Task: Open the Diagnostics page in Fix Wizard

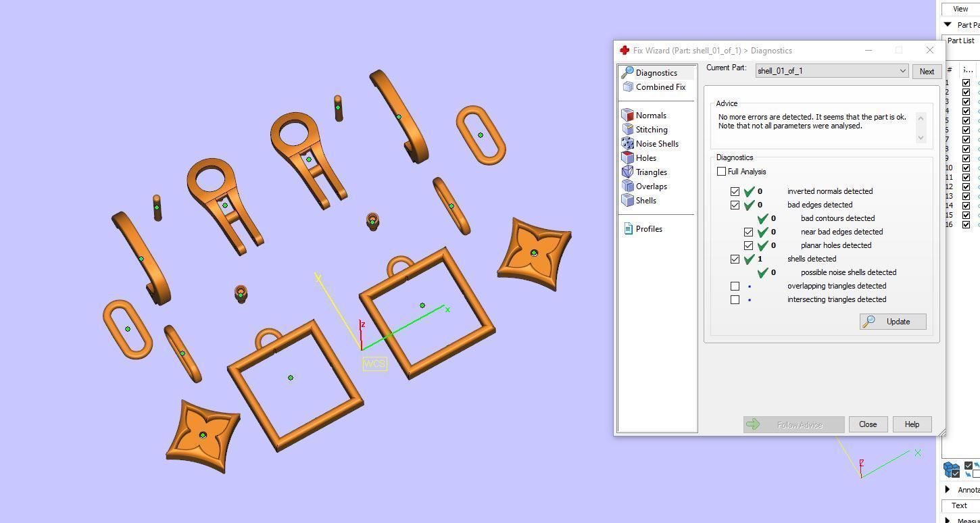Action: (x=656, y=73)
